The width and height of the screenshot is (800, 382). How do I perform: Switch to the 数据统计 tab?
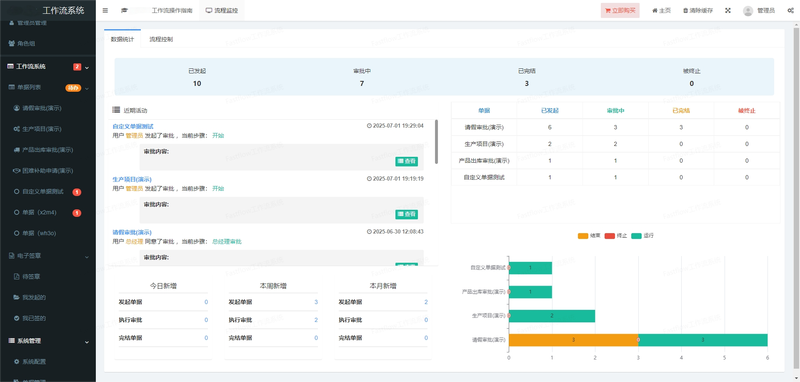click(122, 39)
